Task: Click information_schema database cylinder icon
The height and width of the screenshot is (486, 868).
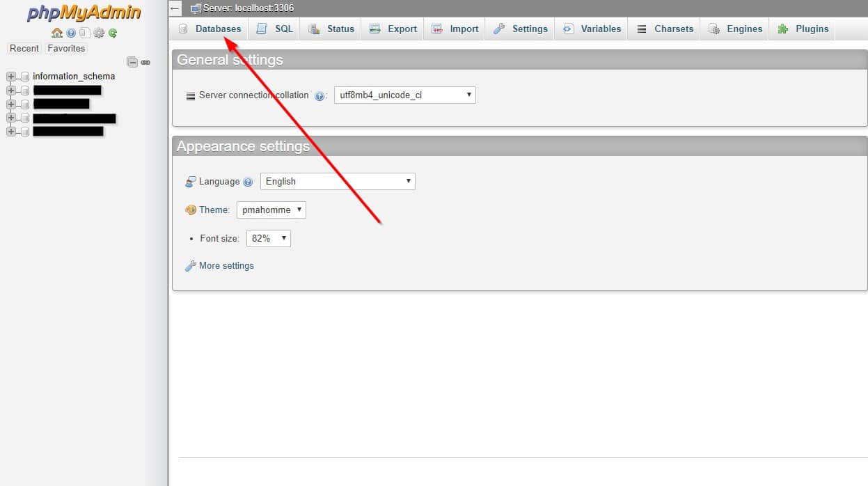Action: (x=25, y=77)
